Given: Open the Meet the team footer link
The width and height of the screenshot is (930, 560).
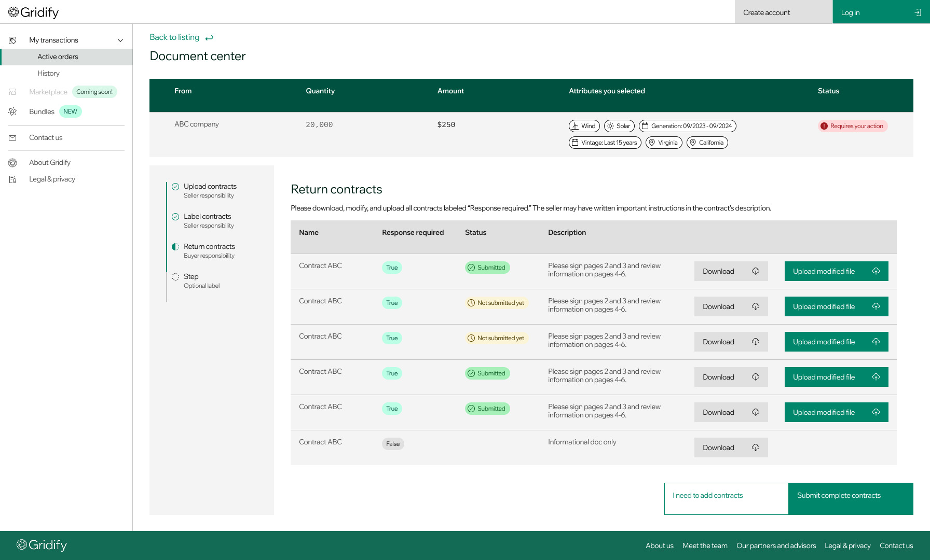Looking at the screenshot, I should pos(705,545).
